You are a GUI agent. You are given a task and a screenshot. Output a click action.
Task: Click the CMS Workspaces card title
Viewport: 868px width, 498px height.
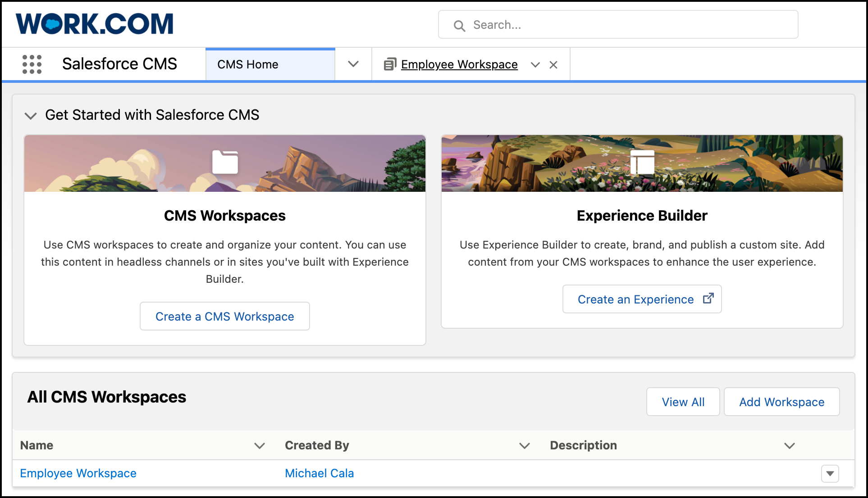tap(225, 216)
